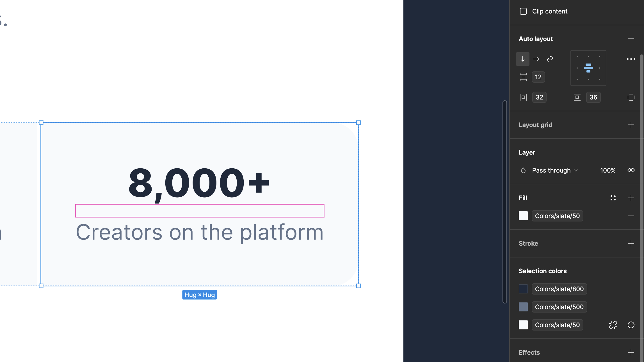
Task: Click the item spacing field showing 12
Action: point(538,77)
